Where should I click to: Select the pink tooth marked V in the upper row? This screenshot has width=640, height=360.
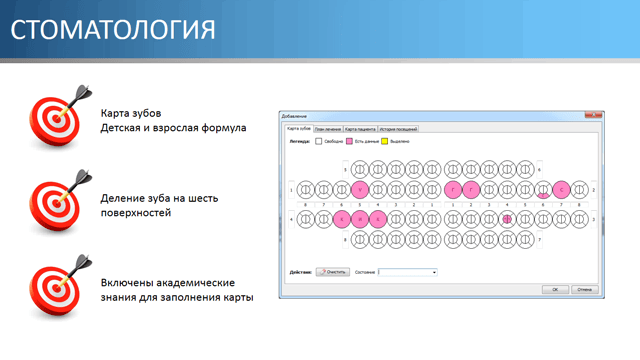360,190
